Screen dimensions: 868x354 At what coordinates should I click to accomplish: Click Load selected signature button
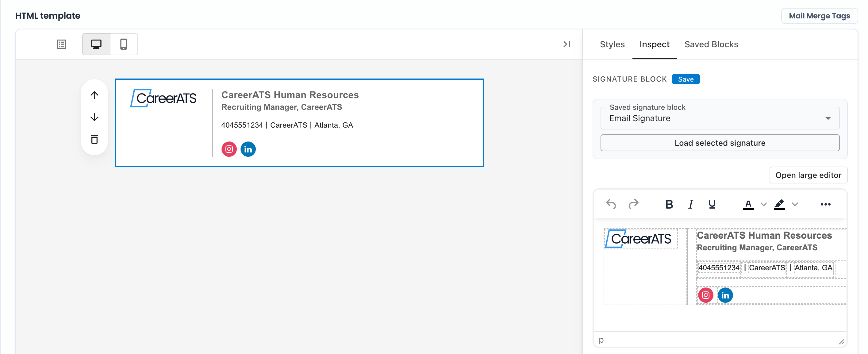(720, 143)
